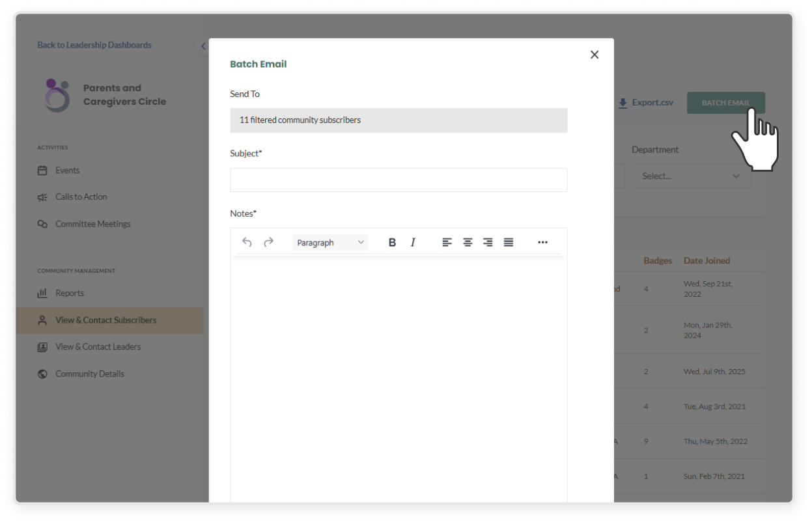Click the Badges column header

click(658, 260)
